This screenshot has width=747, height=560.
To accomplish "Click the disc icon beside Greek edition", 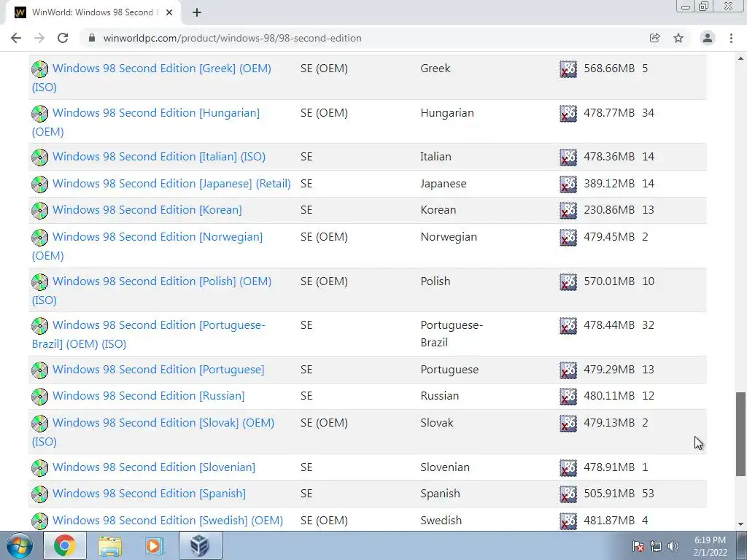I will coord(39,69).
